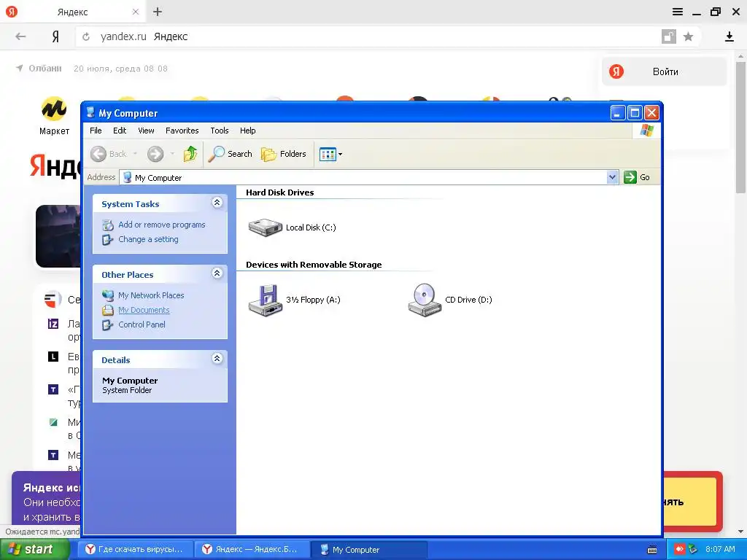This screenshot has height=560, width=747.
Task: Open Search in My Computer toolbar
Action: point(231,154)
